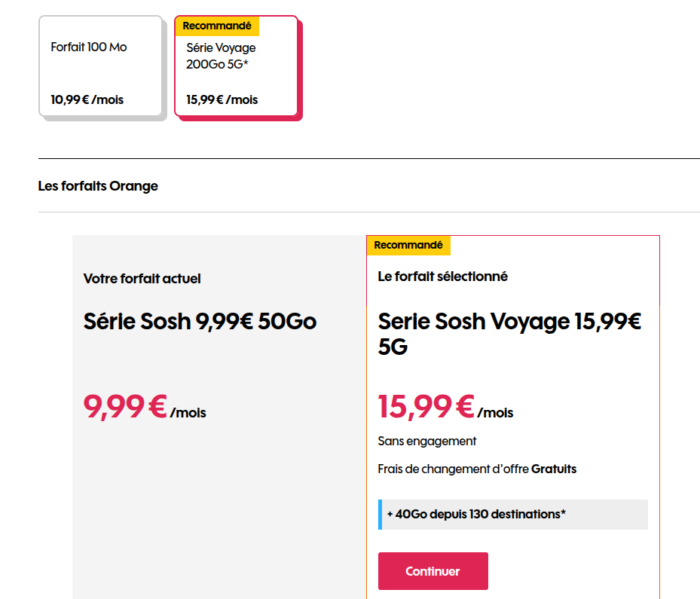The width and height of the screenshot is (700, 599).
Task: Select the Serie Sosh Voyage 15,99€ 5G title
Action: [509, 334]
